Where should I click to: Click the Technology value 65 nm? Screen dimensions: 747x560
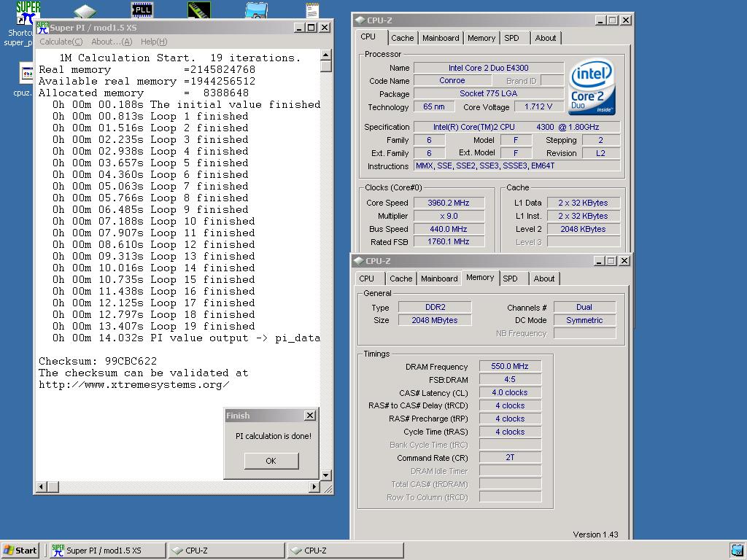(x=433, y=106)
